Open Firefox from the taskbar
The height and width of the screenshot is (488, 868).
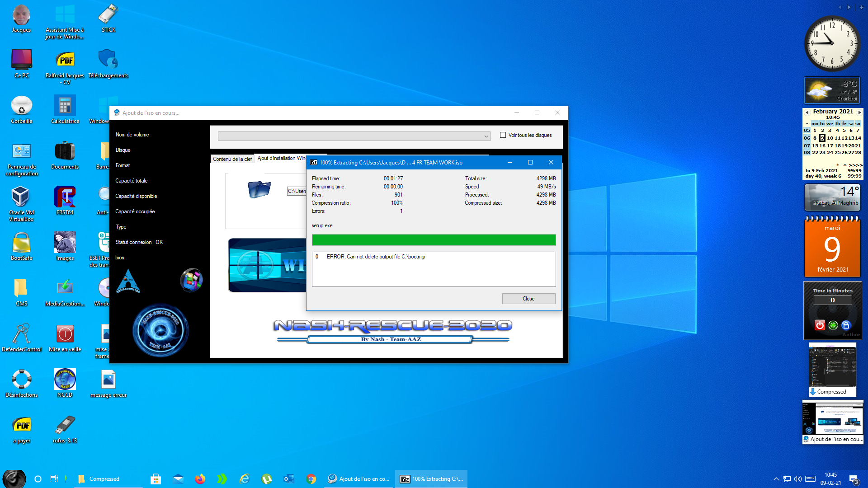[200, 479]
